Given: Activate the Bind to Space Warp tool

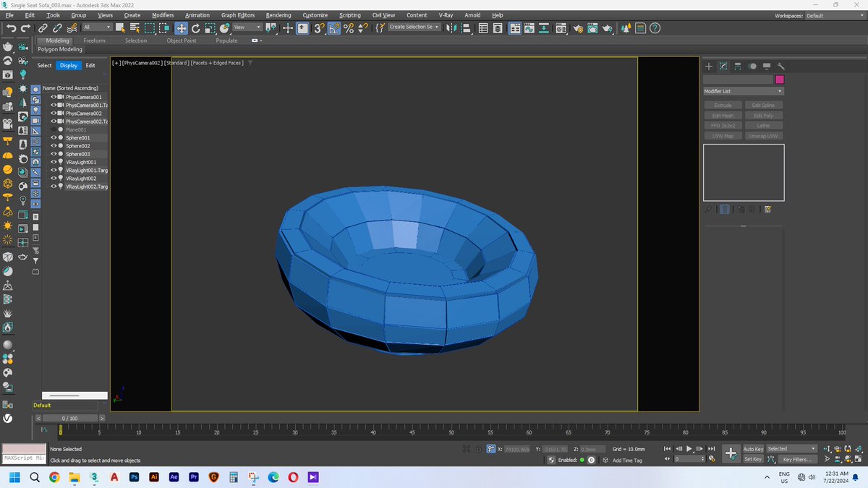Looking at the screenshot, I should pyautogui.click(x=72, y=28).
